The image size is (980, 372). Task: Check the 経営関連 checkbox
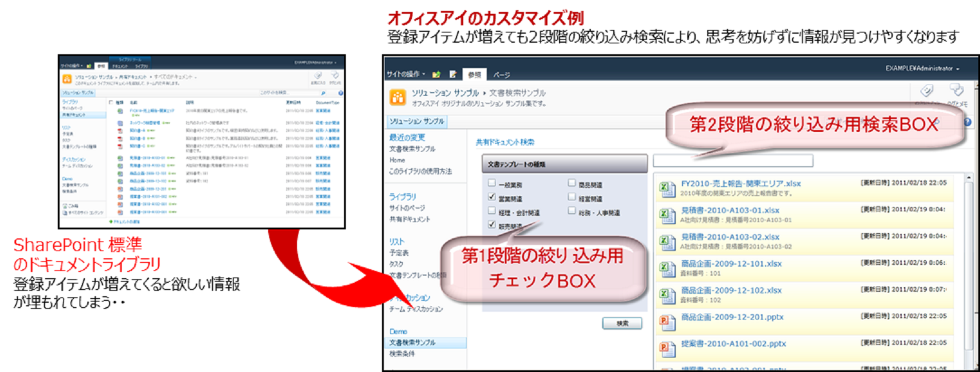click(572, 197)
